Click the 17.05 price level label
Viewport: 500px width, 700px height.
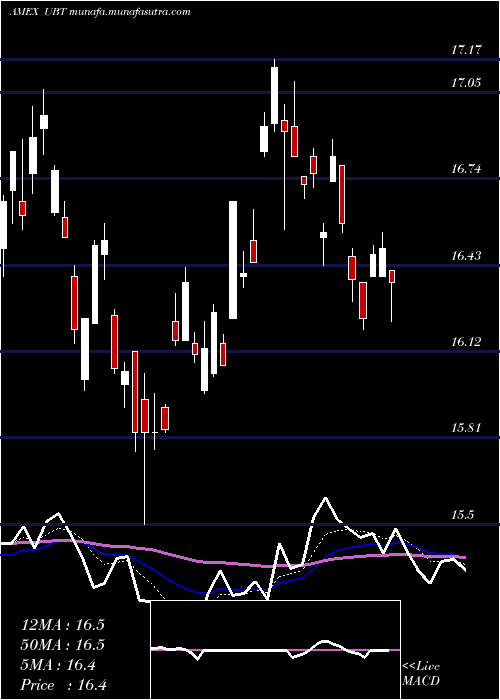pos(466,83)
